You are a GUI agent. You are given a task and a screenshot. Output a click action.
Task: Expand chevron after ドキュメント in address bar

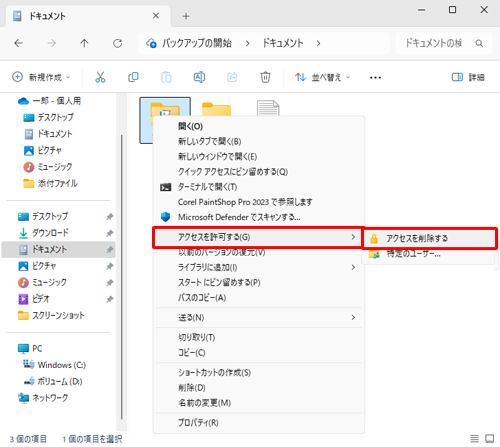[318, 43]
